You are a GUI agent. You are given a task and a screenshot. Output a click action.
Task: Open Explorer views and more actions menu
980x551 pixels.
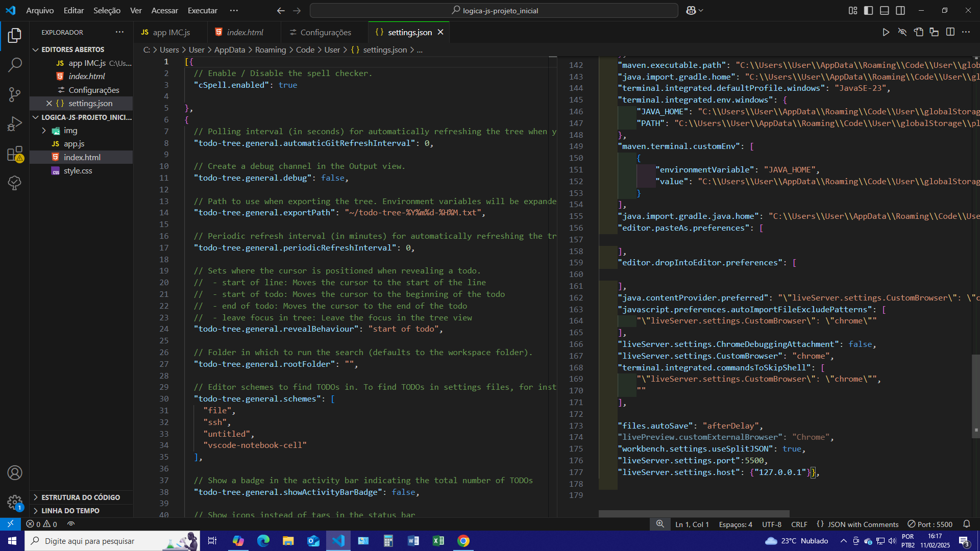point(119,32)
